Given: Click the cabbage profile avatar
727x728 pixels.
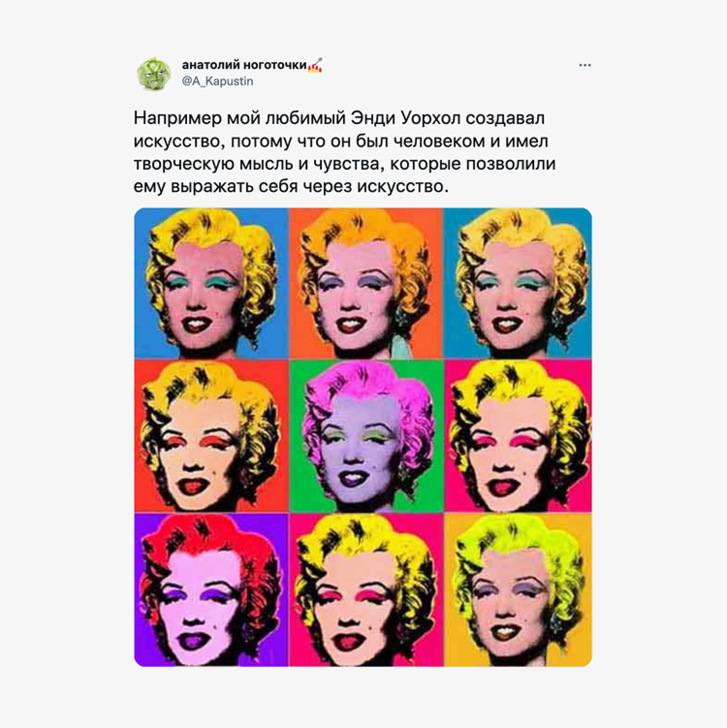Looking at the screenshot, I should pyautogui.click(x=154, y=74).
